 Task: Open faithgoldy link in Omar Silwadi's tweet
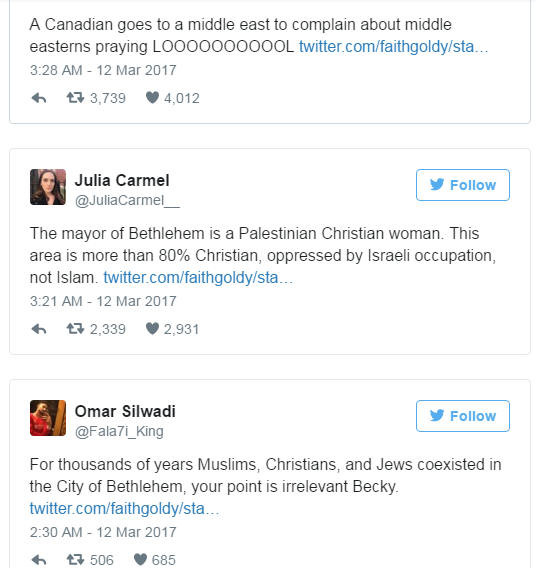coord(124,509)
